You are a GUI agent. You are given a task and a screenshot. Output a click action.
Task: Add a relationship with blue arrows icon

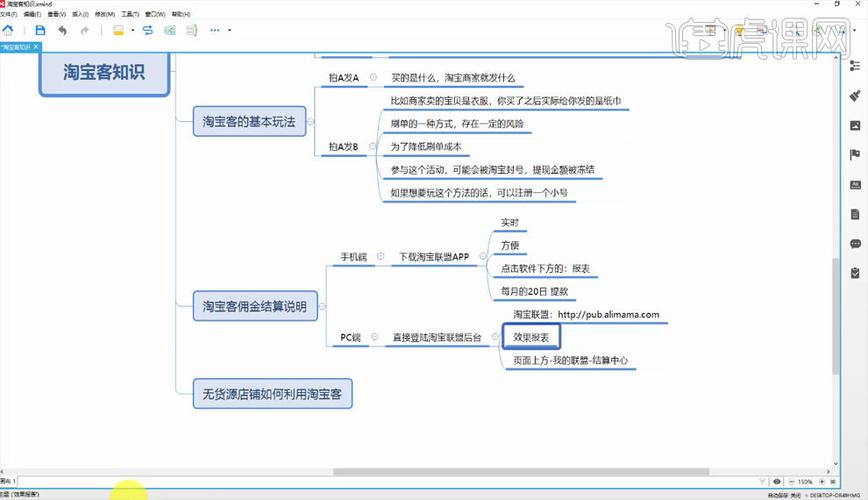point(148,30)
